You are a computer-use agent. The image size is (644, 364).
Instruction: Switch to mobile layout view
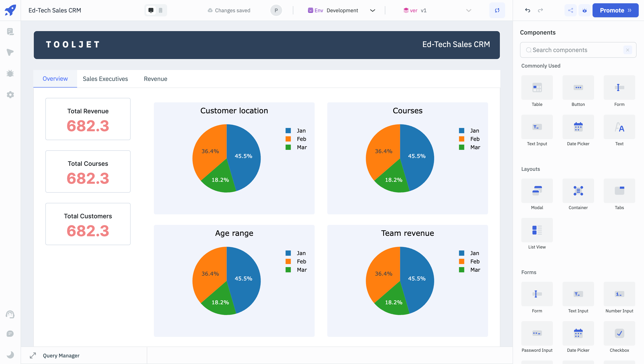coord(161,10)
